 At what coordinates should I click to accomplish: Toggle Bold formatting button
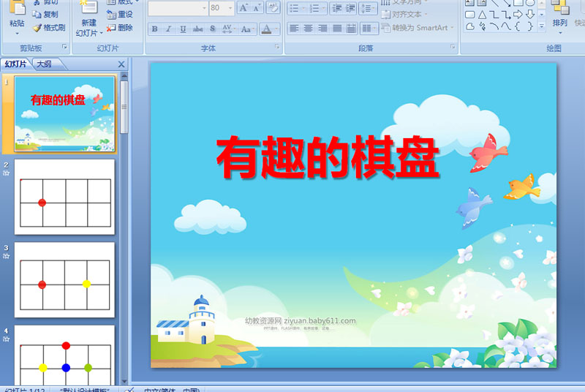[154, 29]
